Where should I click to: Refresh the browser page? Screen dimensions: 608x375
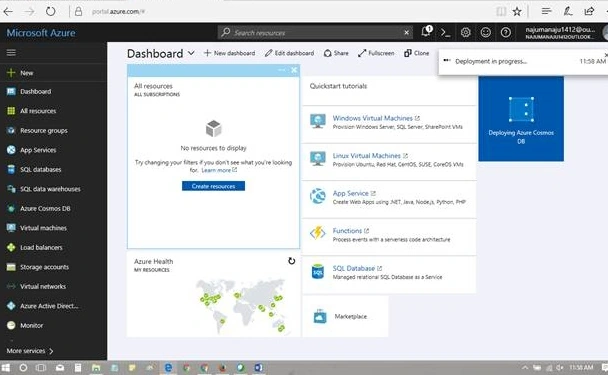tap(50, 11)
